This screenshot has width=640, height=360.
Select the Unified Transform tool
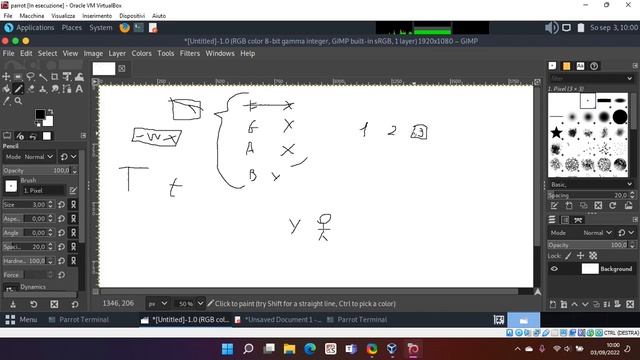[x=67, y=76]
